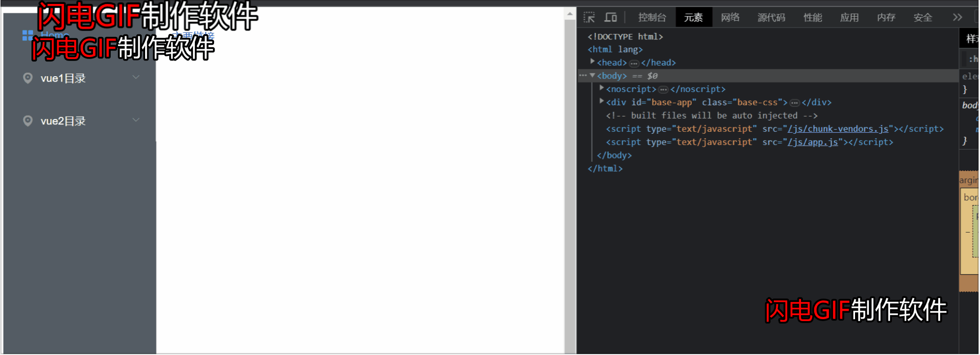The width and height of the screenshot is (980, 355).
Task: Select the <!DOCTYPE html> line
Action: point(625,36)
